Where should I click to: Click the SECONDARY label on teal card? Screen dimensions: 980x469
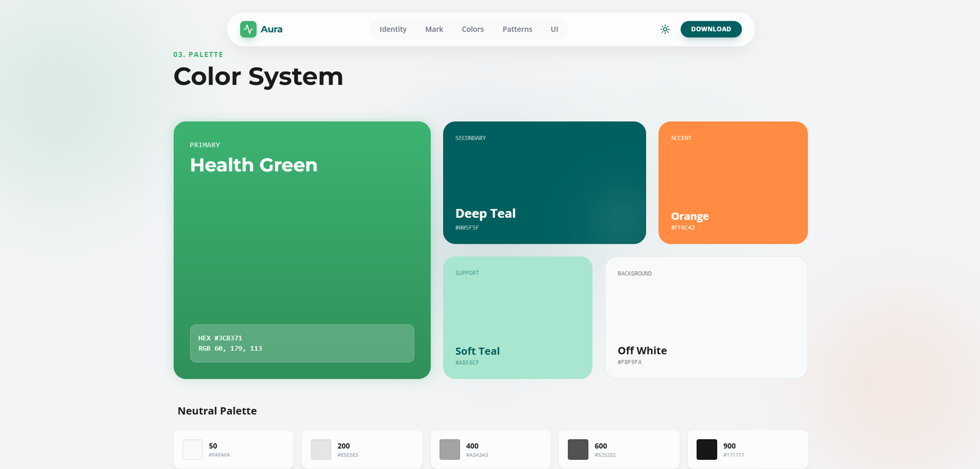tap(471, 138)
